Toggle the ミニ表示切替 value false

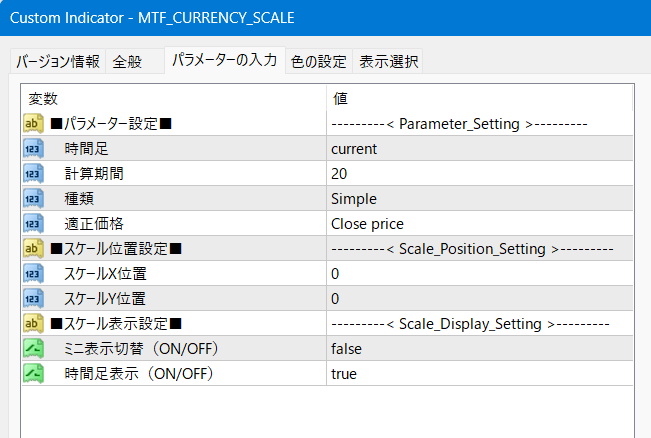click(480, 348)
